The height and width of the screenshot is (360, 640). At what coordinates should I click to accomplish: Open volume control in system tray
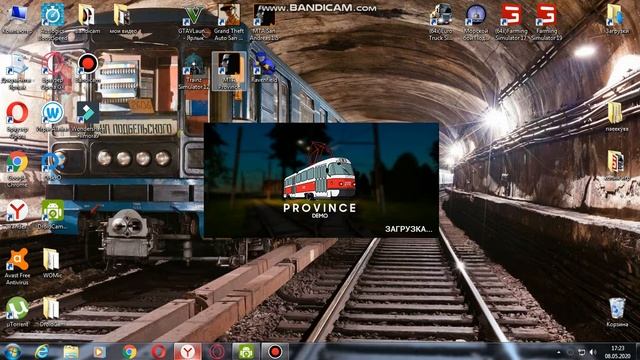[593, 352]
